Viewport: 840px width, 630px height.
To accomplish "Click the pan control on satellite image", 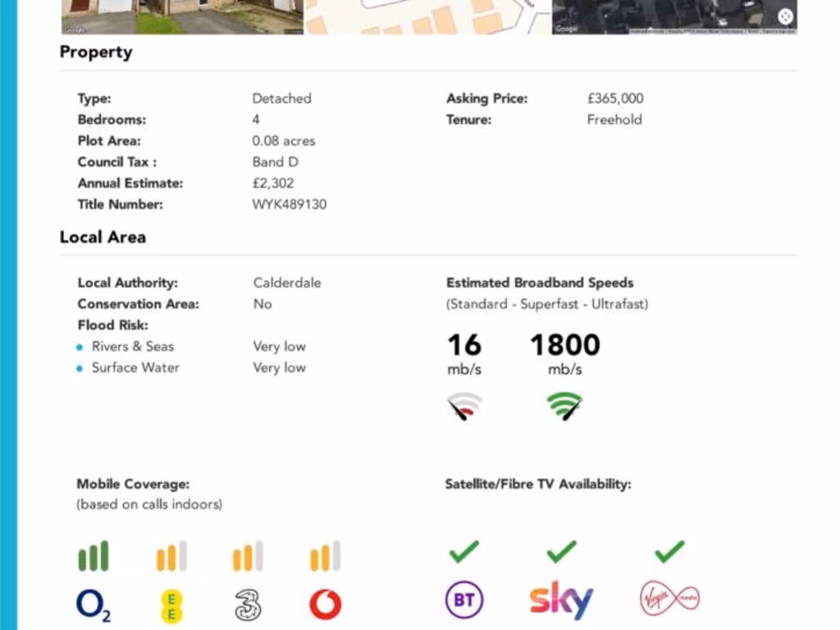I will [x=785, y=17].
